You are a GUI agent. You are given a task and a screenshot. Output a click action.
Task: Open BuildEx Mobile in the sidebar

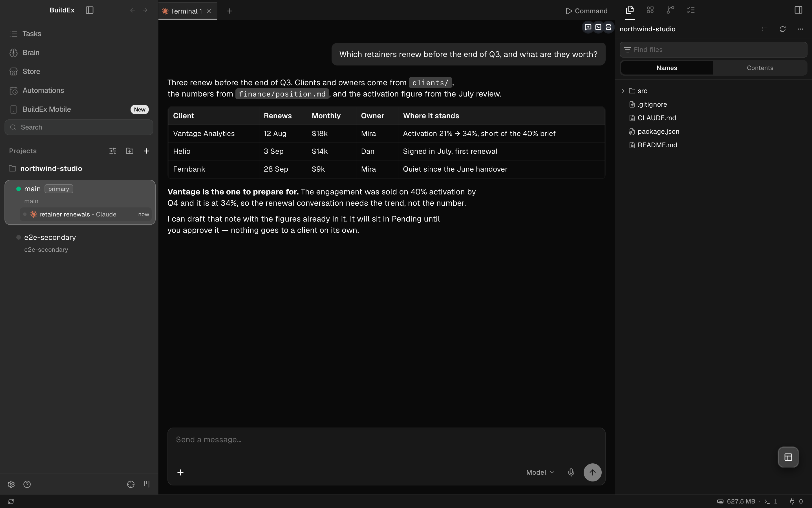click(79, 110)
